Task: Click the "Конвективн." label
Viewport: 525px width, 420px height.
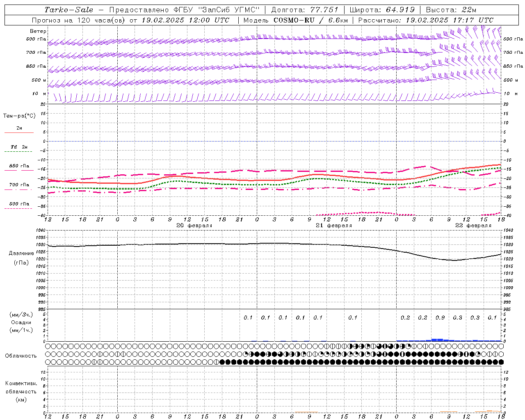Action: (x=21, y=383)
